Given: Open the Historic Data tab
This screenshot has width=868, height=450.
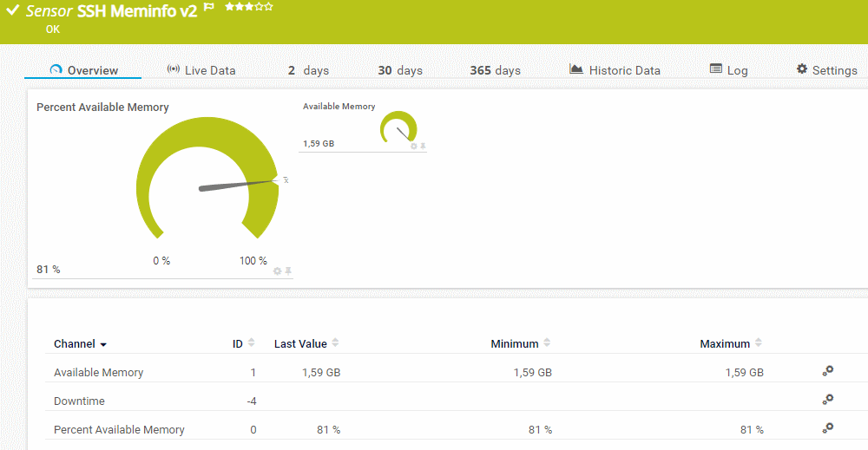Looking at the screenshot, I should pos(615,70).
